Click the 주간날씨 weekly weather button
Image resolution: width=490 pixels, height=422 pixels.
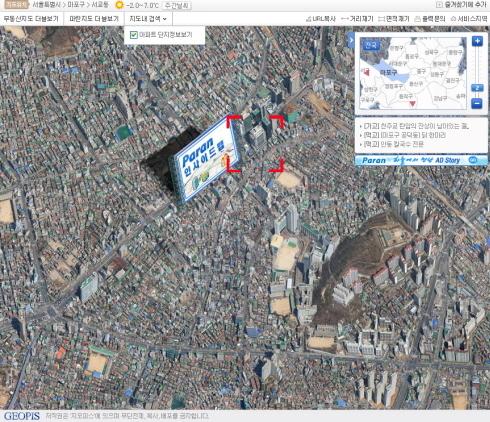pyautogui.click(x=177, y=5)
